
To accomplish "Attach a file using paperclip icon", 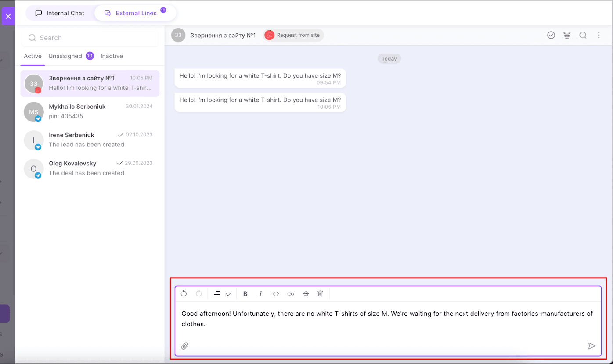I will 185,346.
